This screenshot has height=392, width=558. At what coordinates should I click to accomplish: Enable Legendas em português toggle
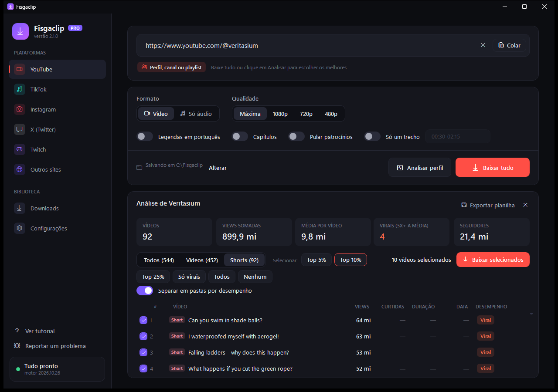tap(145, 137)
